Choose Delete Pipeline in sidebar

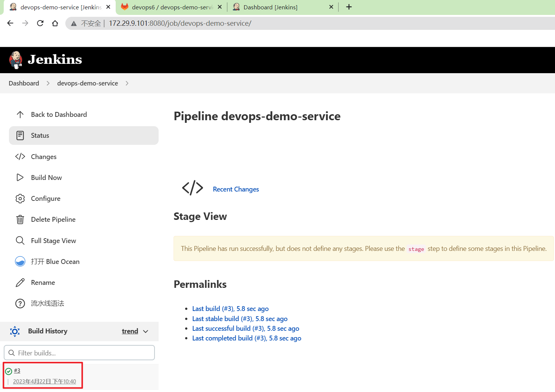(x=84, y=220)
